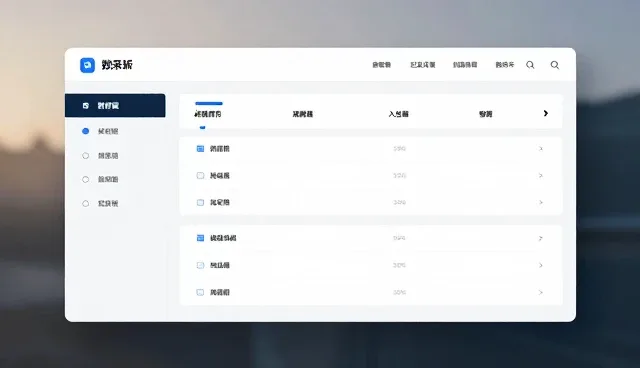The width and height of the screenshot is (640, 368).
Task: Open the first header navigation item
Action: 382,65
